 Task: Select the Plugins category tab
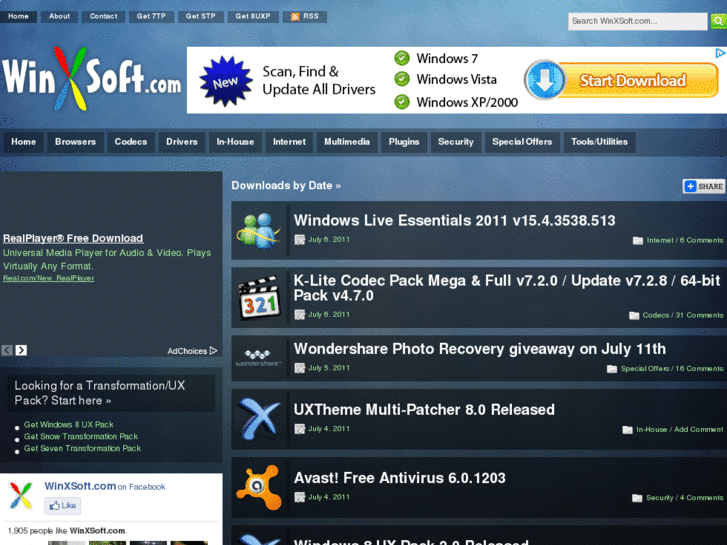point(404,142)
